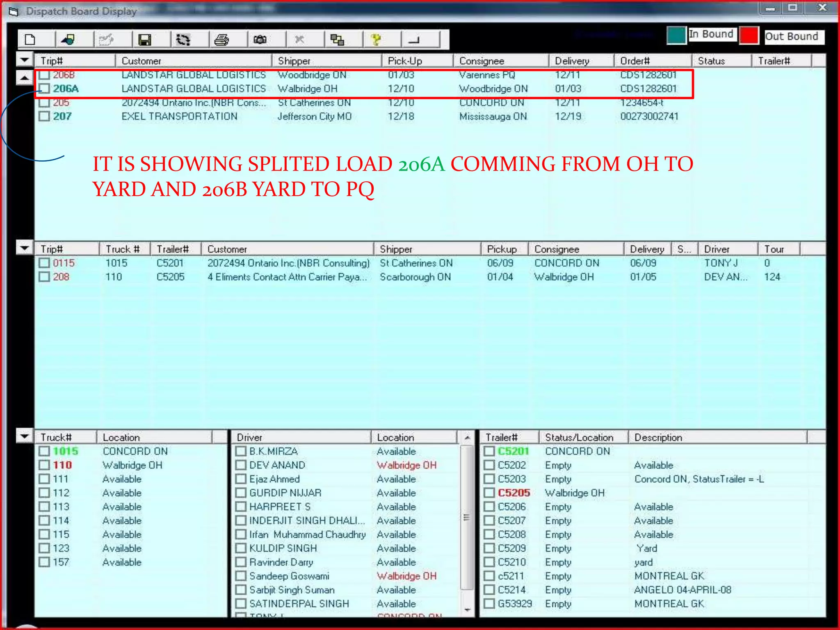The image size is (840, 630).
Task: Click the up arrow under top trips dropdown
Action: [25, 77]
